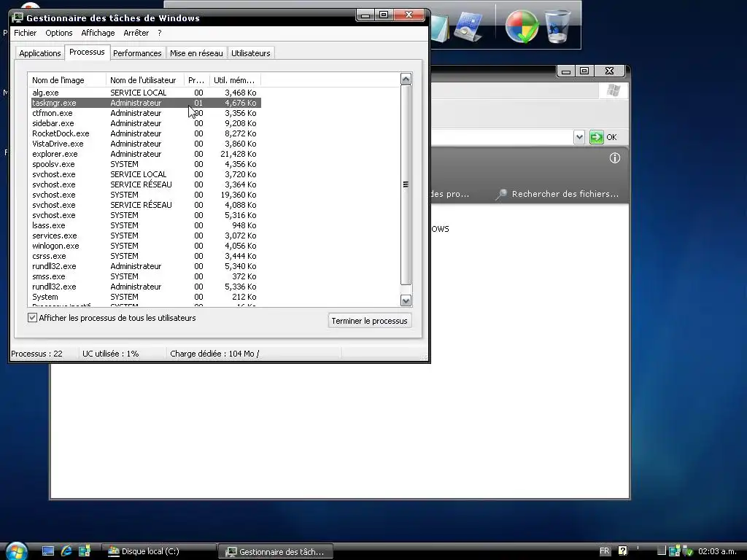Viewport: 747px width, 560px height.
Task: Launch Internet Explorer from quick launch
Action: point(66,551)
